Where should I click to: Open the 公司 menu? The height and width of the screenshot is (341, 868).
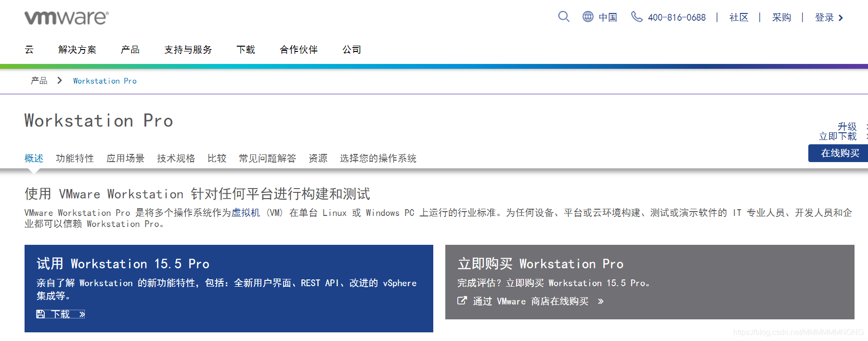351,50
